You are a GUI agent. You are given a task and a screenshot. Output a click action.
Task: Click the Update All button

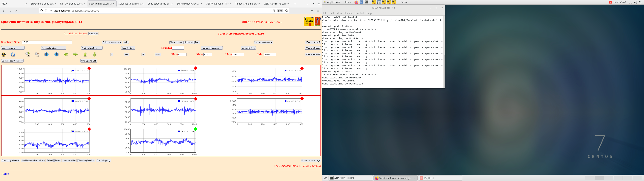189,42
